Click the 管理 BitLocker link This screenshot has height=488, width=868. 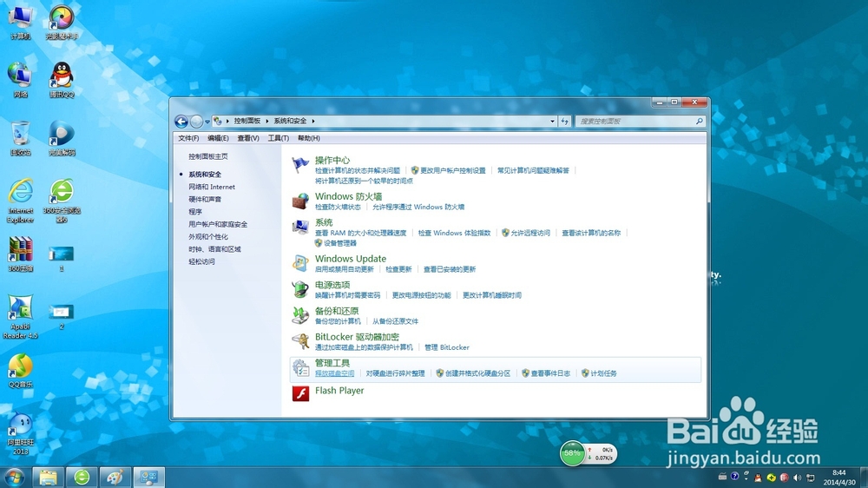tap(447, 347)
